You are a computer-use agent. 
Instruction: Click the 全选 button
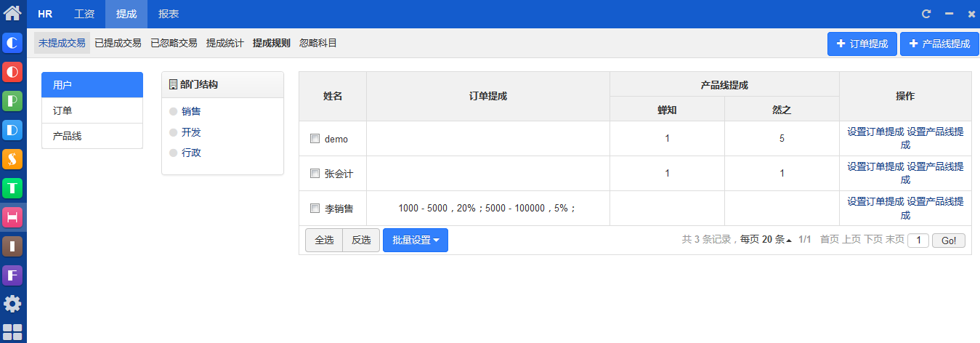click(324, 241)
